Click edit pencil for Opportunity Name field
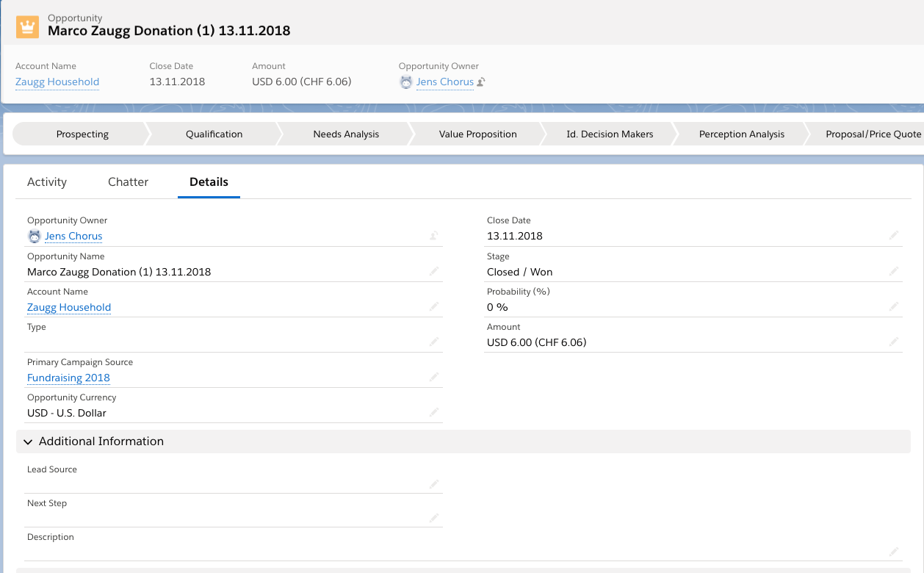The height and width of the screenshot is (573, 924). pos(434,272)
